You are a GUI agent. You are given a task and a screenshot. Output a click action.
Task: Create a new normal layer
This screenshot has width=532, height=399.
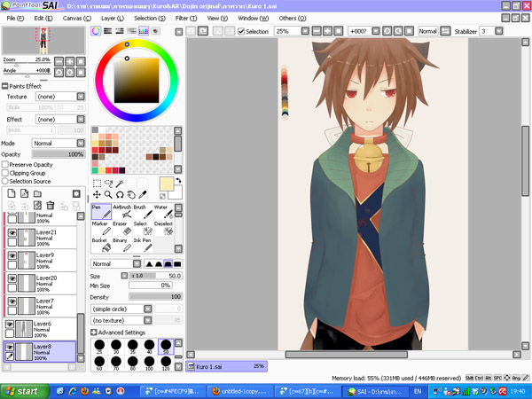pos(12,193)
